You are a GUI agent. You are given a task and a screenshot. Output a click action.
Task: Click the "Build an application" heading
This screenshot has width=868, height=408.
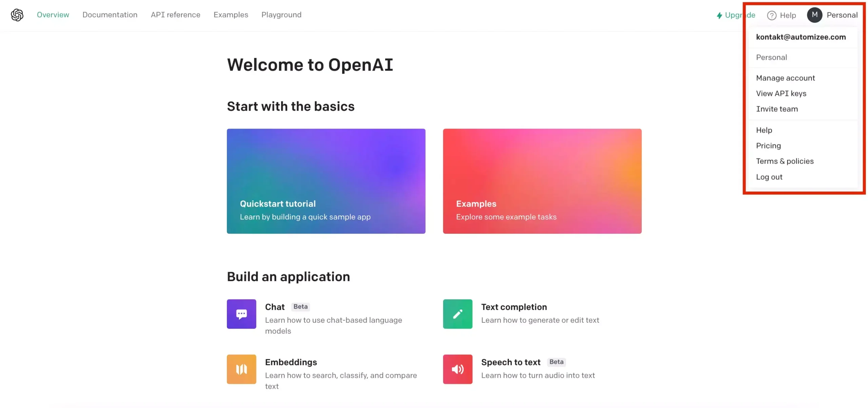point(288,277)
